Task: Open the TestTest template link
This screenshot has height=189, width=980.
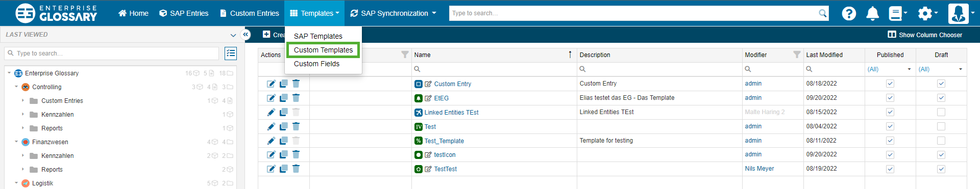Action: click(445, 169)
